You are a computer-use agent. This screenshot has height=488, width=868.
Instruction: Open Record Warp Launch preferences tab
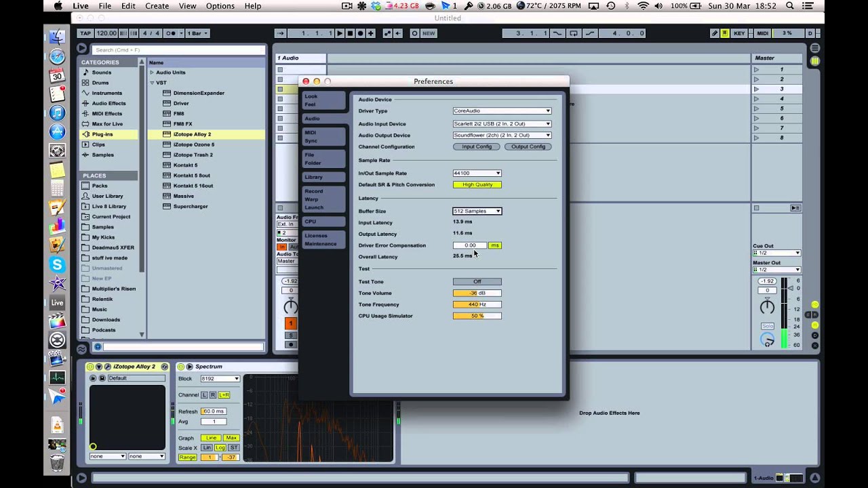(x=323, y=199)
